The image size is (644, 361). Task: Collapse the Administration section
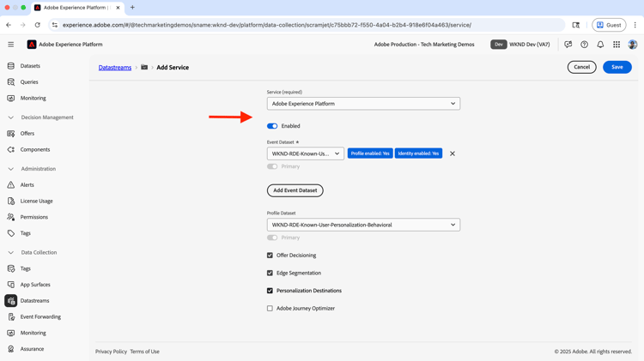pos(11,169)
